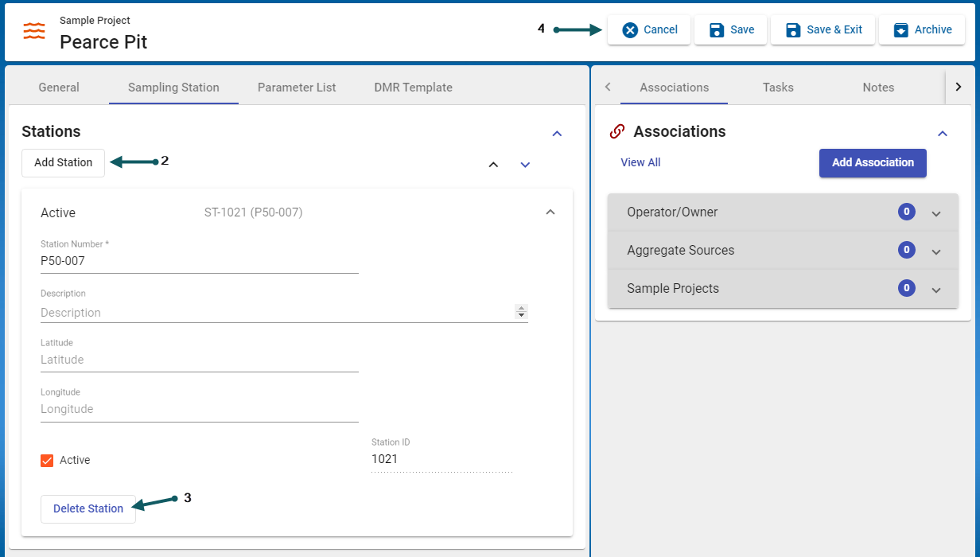The width and height of the screenshot is (980, 557).
Task: Click the Save & Exit button
Action: tap(822, 30)
